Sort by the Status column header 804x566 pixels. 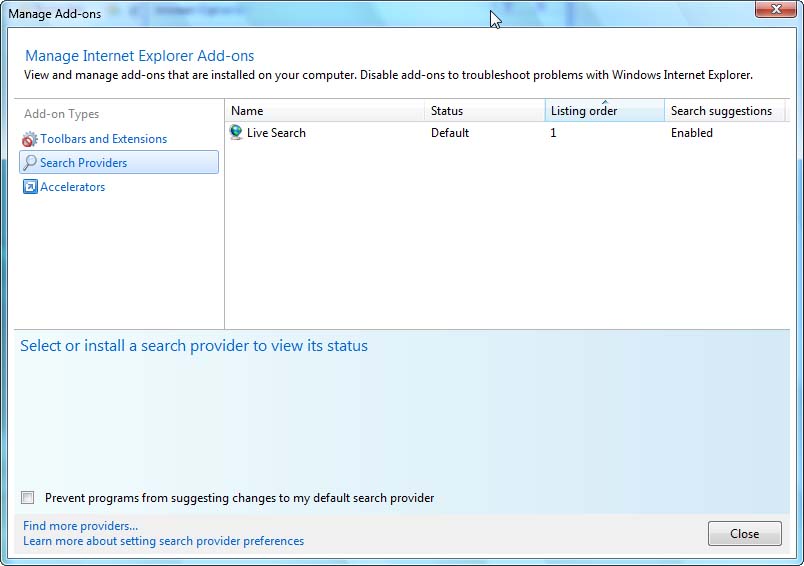click(447, 111)
